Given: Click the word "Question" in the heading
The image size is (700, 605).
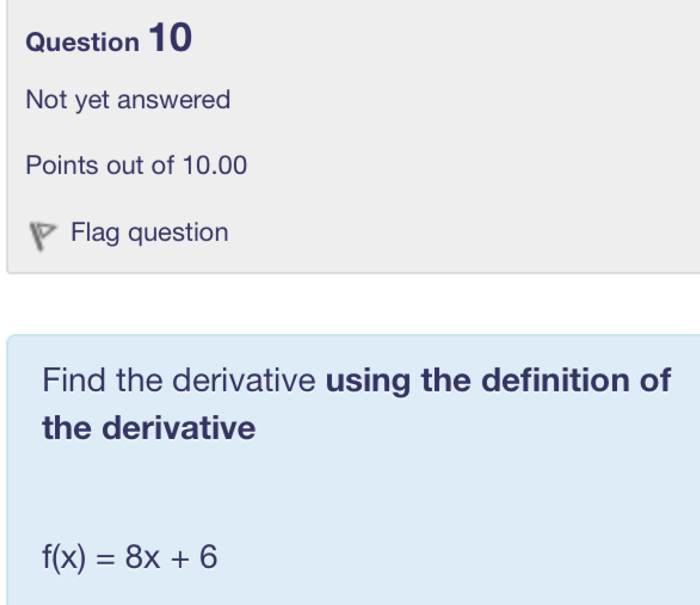Looking at the screenshot, I should [x=82, y=43].
